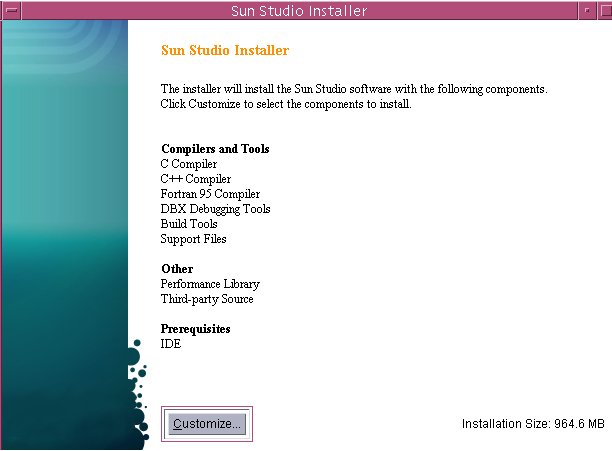This screenshot has height=451, width=612.
Task: Click the Sun Studio Installer title bar
Action: pyautogui.click(x=298, y=11)
